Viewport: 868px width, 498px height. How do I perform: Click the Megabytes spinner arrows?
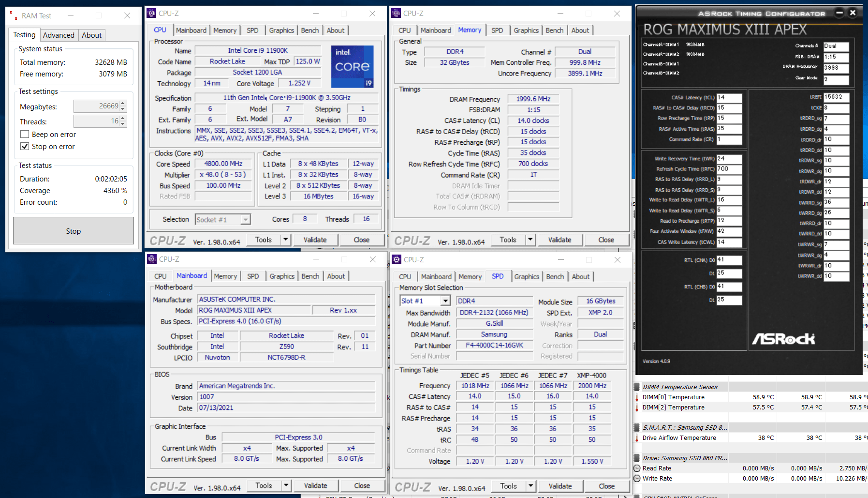[x=123, y=106]
